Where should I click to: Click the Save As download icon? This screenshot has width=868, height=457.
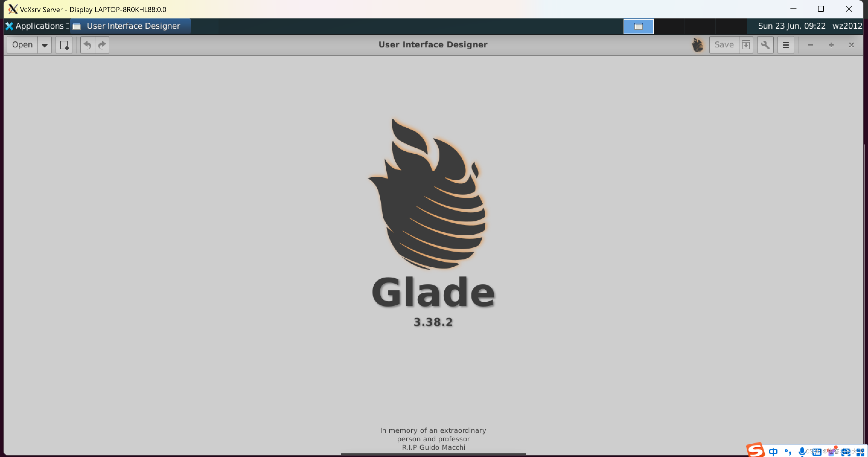coord(746,45)
